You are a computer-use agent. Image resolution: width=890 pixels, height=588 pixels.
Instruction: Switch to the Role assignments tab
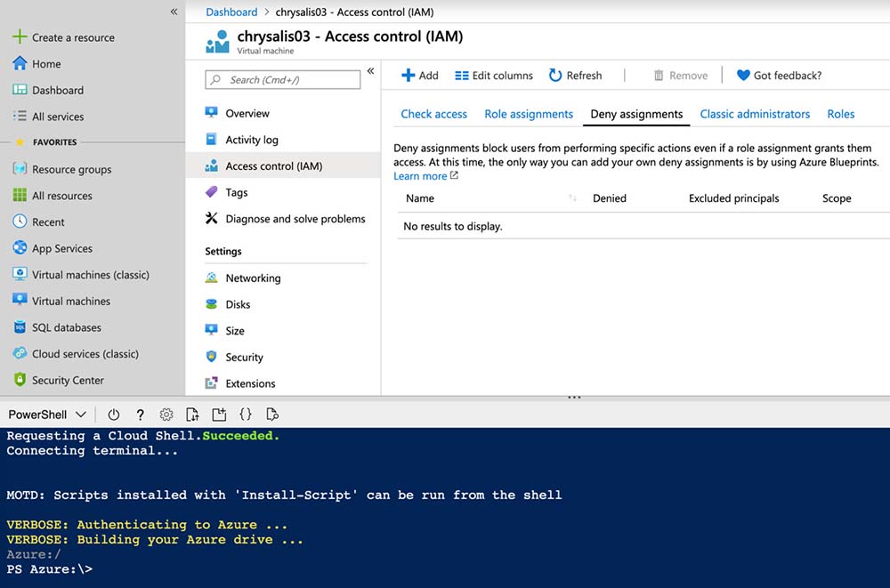tap(529, 114)
